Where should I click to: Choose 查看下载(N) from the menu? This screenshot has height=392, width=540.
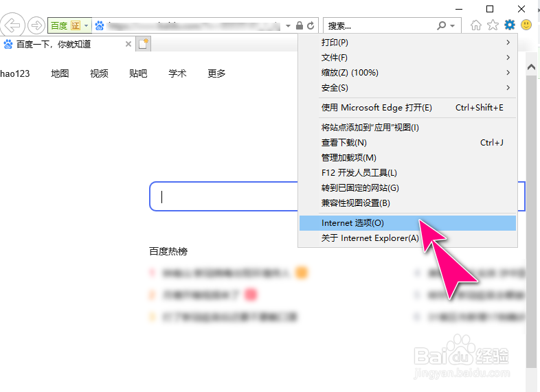tap(408, 143)
